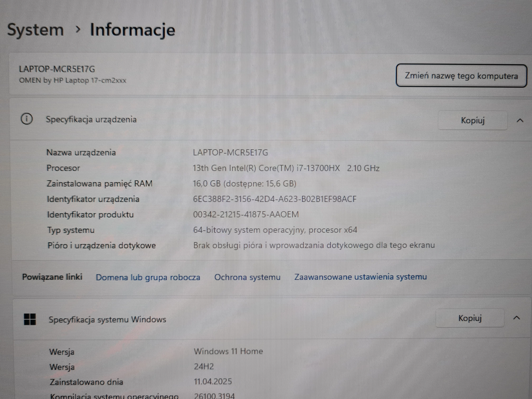Go back to System breadcrumb
Image resolution: width=532 pixels, height=399 pixels.
[x=36, y=30]
